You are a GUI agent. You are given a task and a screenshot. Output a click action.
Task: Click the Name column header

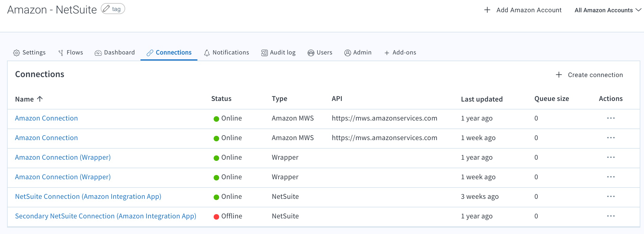[x=24, y=99]
